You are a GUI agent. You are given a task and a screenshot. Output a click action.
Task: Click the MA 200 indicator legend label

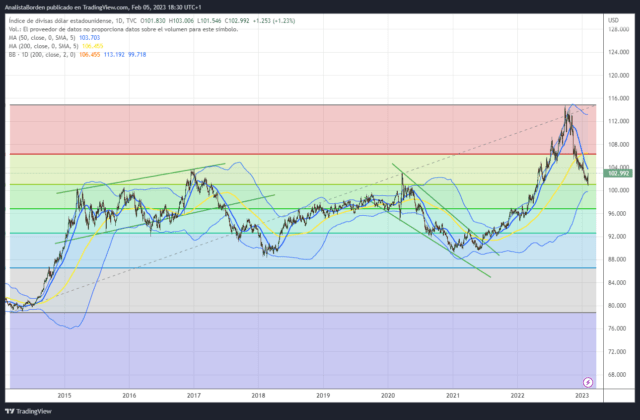tap(44, 46)
